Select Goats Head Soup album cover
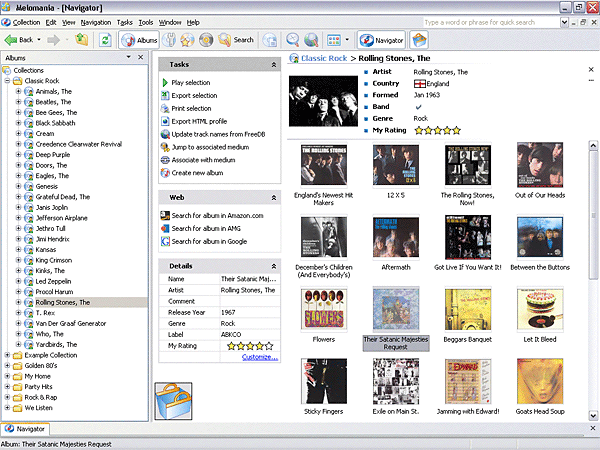The width and height of the screenshot is (600, 450). point(540,381)
